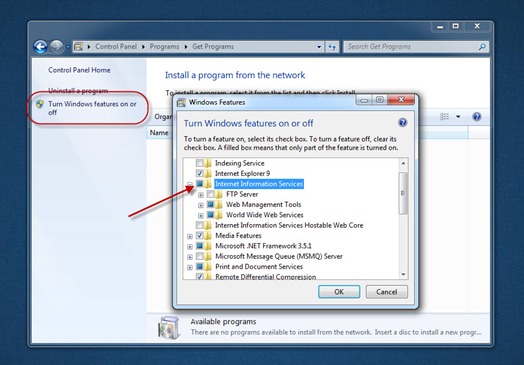Select the Internet Information Services row text

[259, 184]
